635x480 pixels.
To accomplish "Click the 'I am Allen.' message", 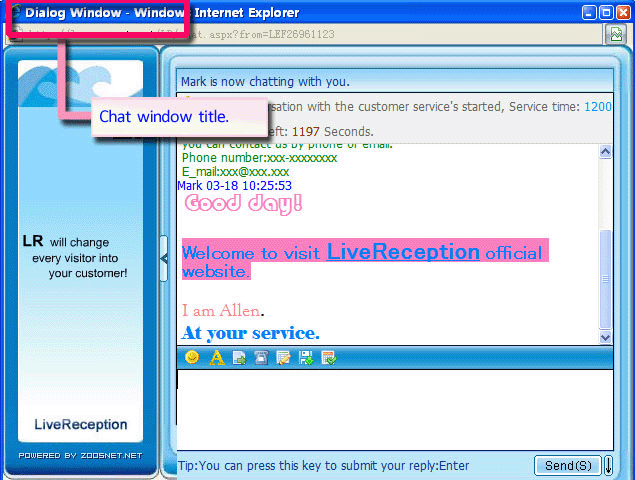I will click(223, 311).
